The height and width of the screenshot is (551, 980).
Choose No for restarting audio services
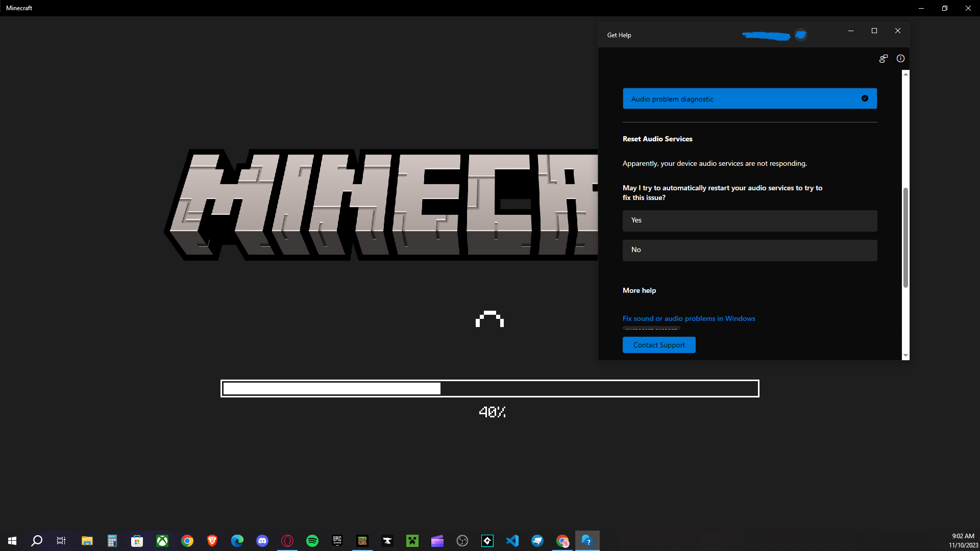[x=749, y=250]
